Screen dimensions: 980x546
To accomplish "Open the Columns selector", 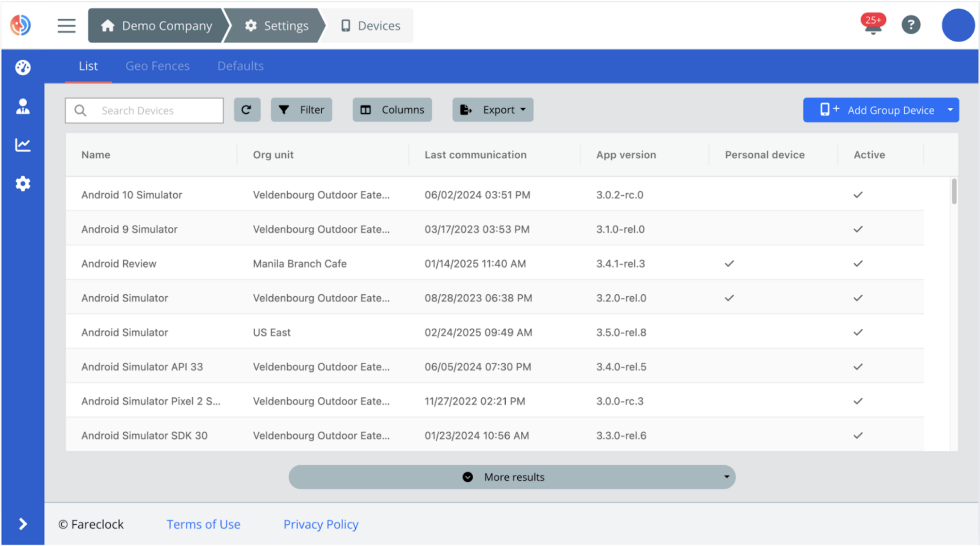I will (x=392, y=110).
